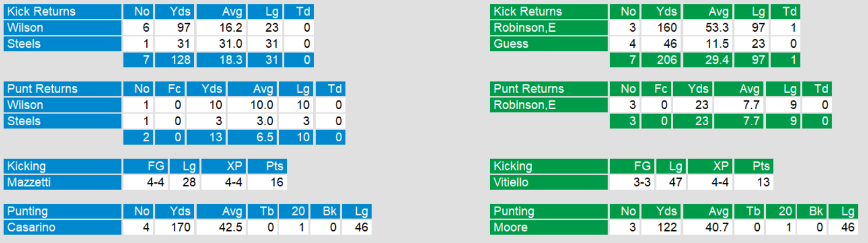Select the blue Kicking table header
This screenshot has width=868, height=243.
(26, 166)
